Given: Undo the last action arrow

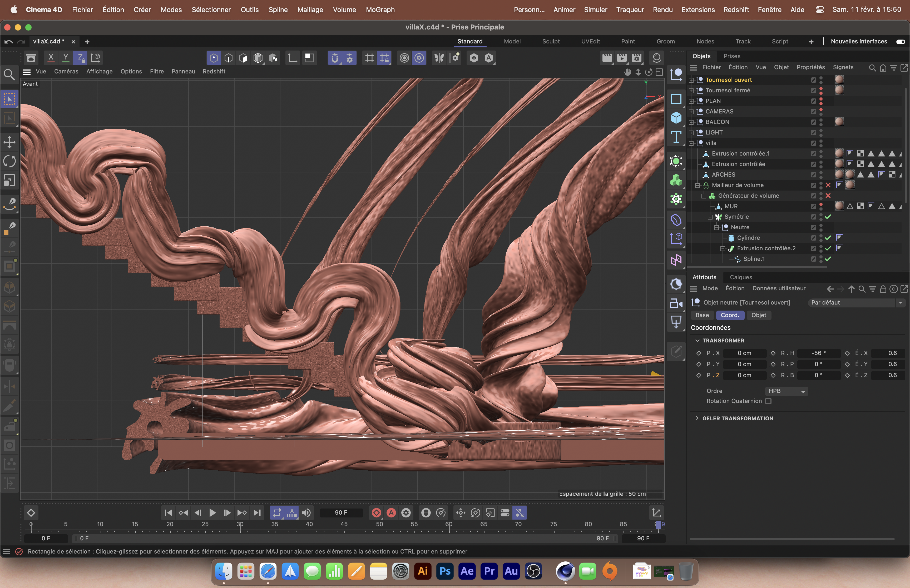Looking at the screenshot, I should click(x=9, y=42).
